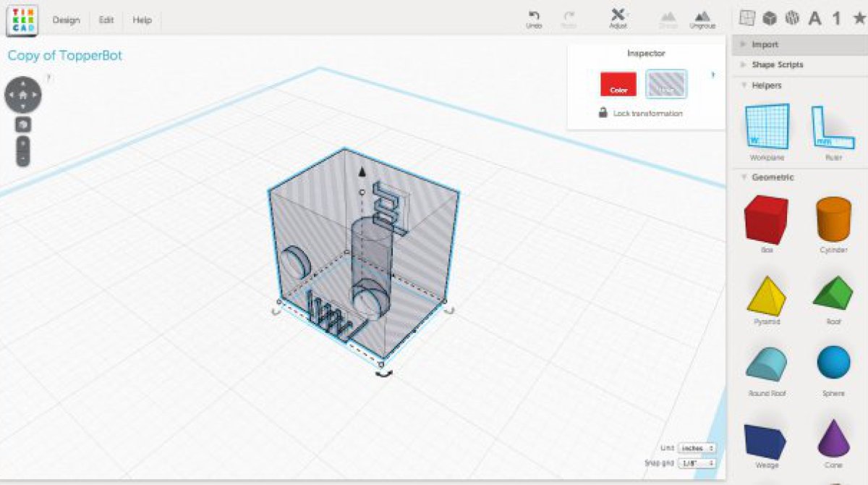Open the Snap grid dropdown
The width and height of the screenshot is (868, 485).
697,463
